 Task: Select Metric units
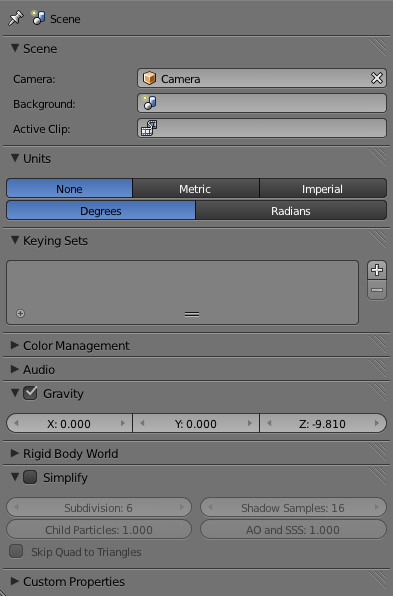tap(196, 189)
